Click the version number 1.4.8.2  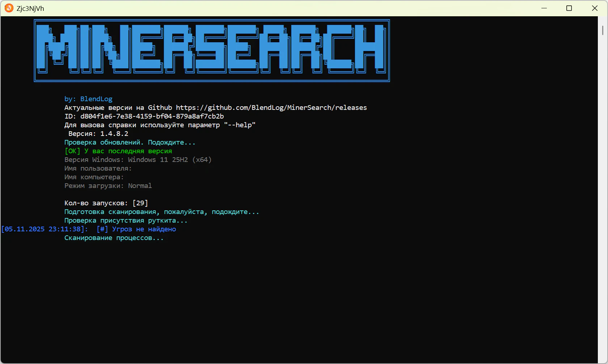point(114,134)
